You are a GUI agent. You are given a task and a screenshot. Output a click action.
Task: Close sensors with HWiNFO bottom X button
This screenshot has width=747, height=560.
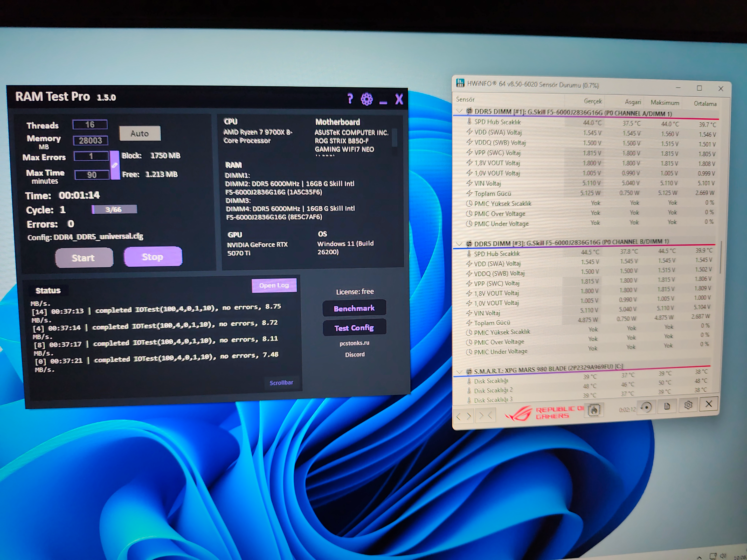[x=709, y=404]
